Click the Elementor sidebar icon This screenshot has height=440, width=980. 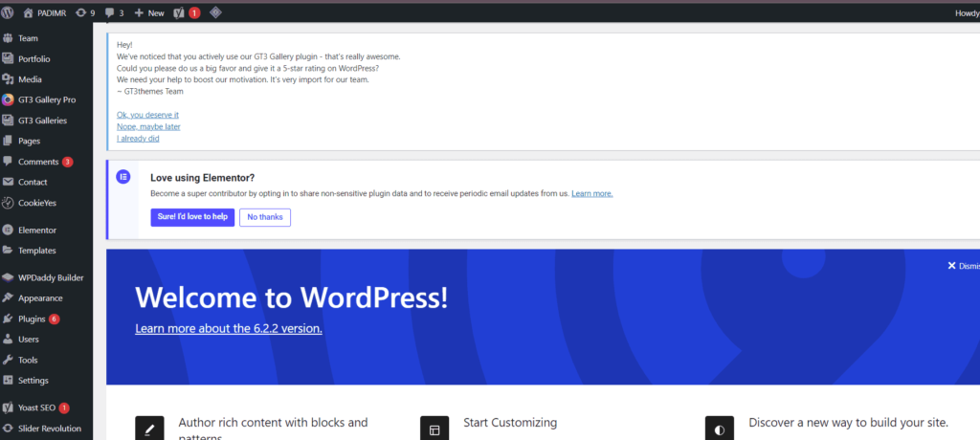[x=8, y=230]
